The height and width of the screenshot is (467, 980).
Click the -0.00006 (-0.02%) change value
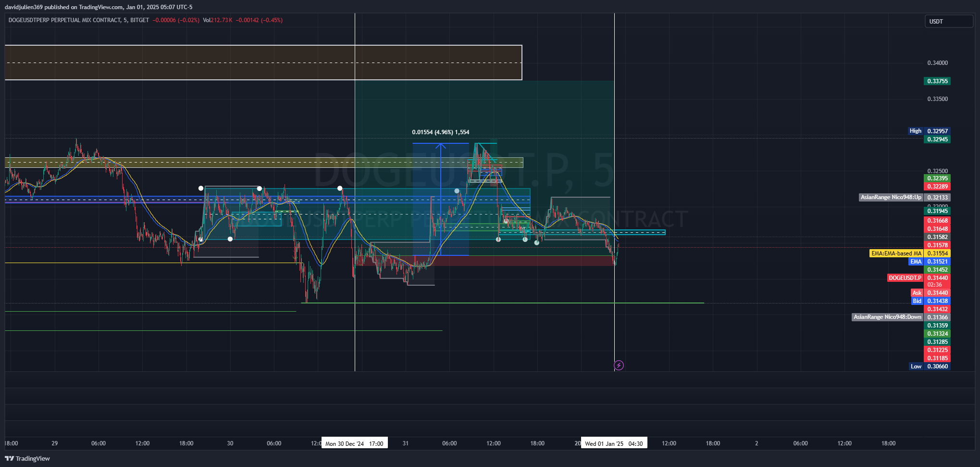(176, 20)
